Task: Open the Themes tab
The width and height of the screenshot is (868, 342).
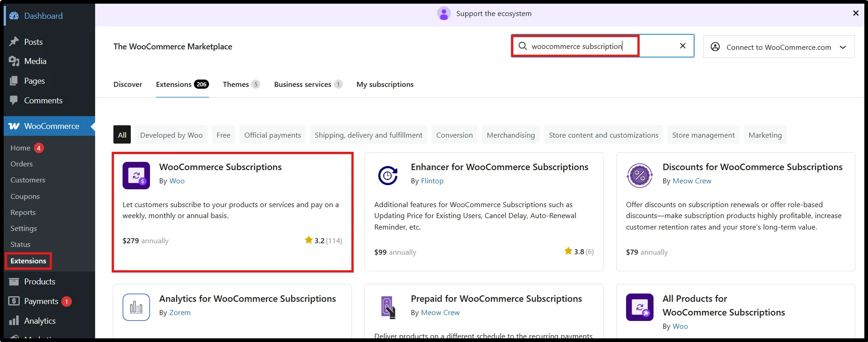Action: click(x=241, y=84)
